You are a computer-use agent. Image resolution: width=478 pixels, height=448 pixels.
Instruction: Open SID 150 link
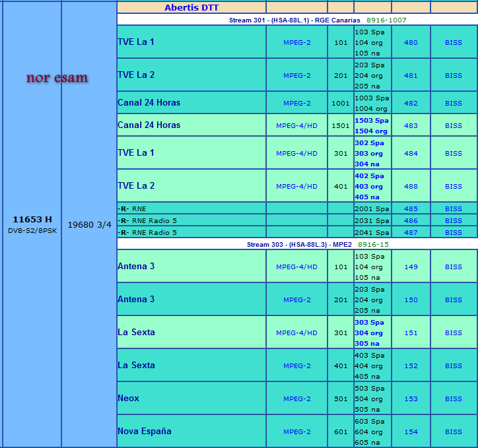411,300
